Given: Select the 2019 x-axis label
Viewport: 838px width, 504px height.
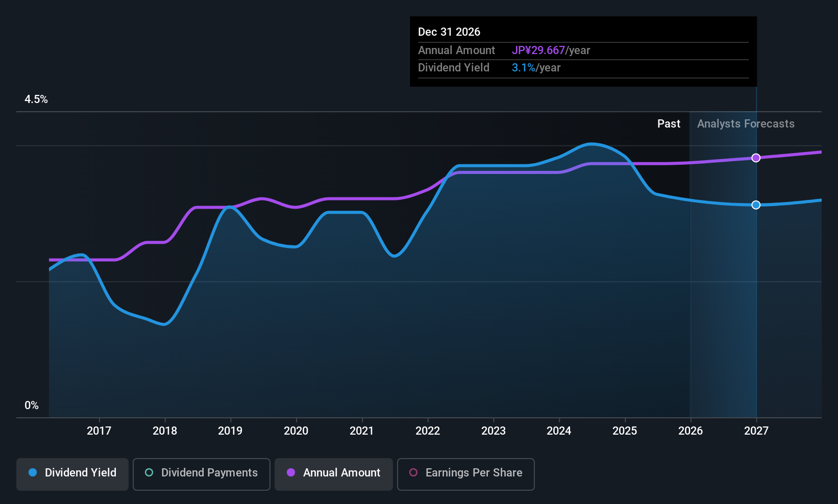Looking at the screenshot, I should point(230,431).
